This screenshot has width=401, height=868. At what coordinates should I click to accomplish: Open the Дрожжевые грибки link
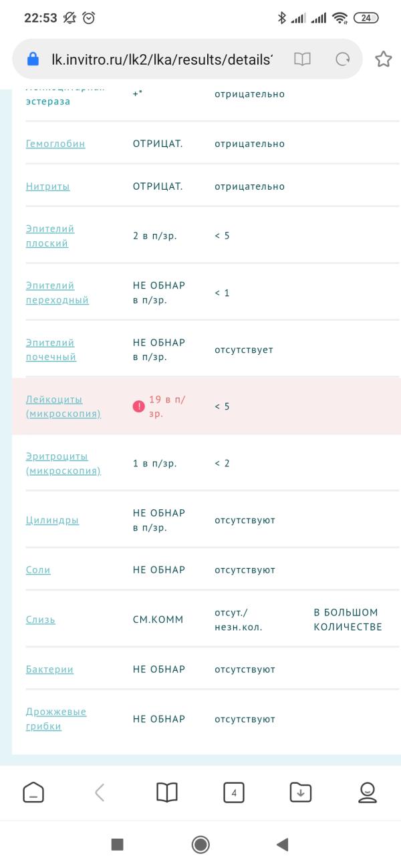pyautogui.click(x=56, y=719)
